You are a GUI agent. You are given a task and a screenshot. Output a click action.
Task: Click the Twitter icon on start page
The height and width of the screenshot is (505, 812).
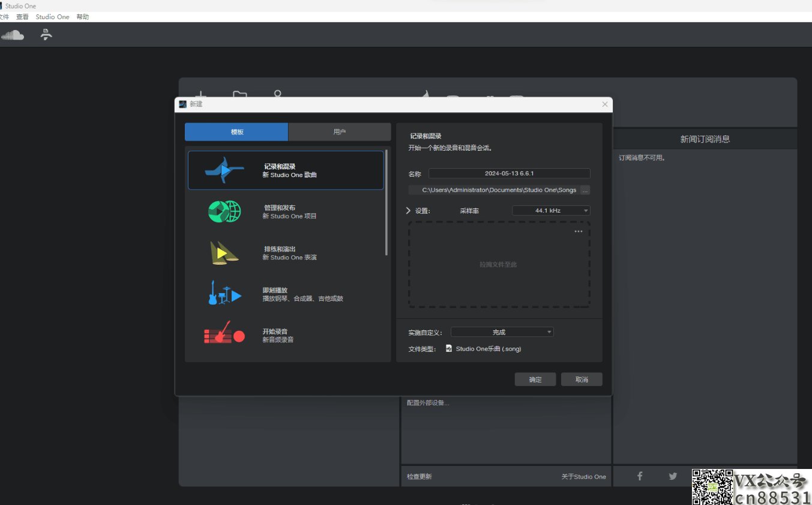tap(673, 476)
